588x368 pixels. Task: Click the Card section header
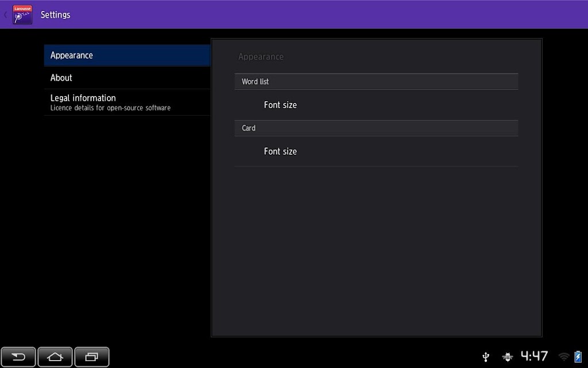point(376,128)
